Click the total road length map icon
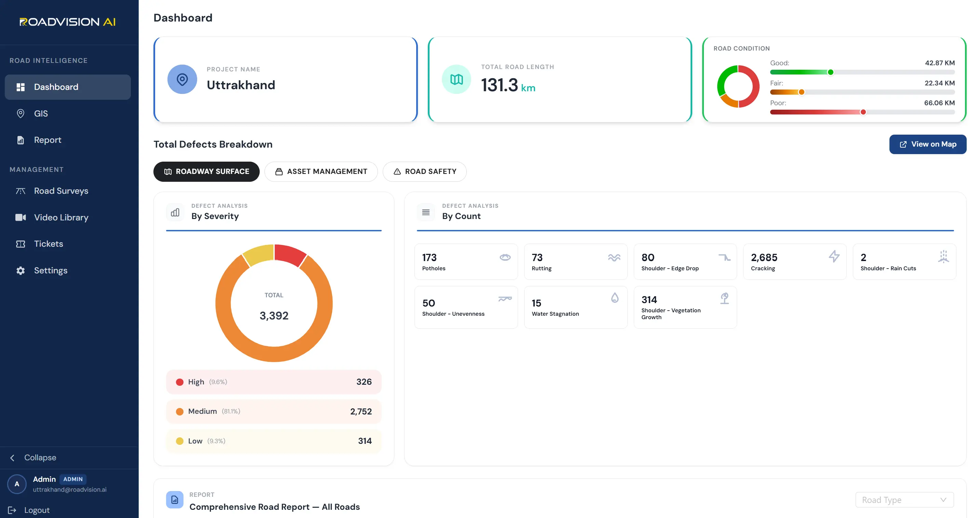The width and height of the screenshot is (980, 518). (457, 79)
